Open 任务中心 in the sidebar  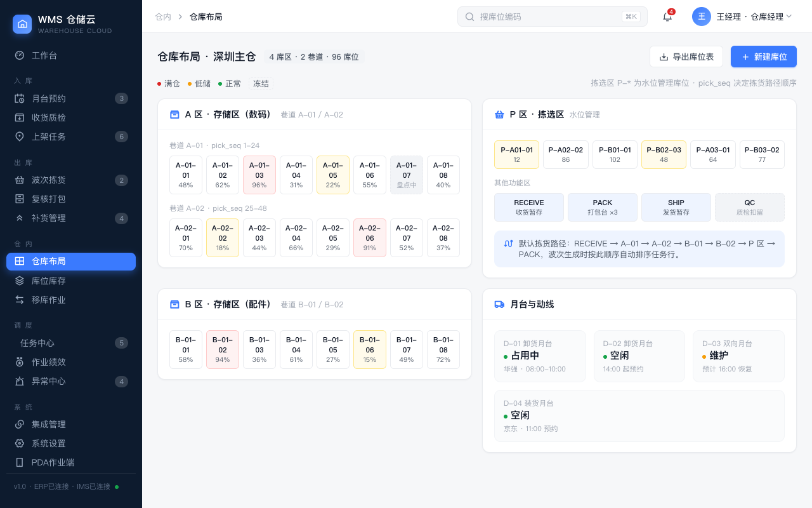click(x=71, y=343)
